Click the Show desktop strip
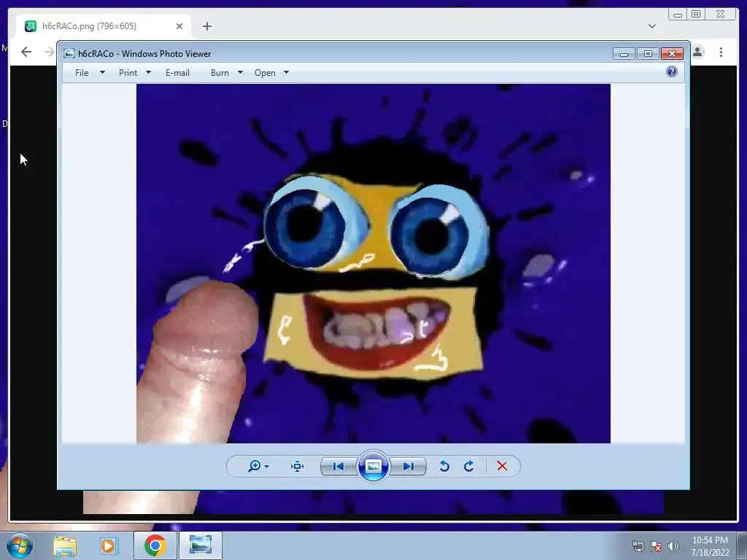Image resolution: width=747 pixels, height=560 pixels. [742, 545]
